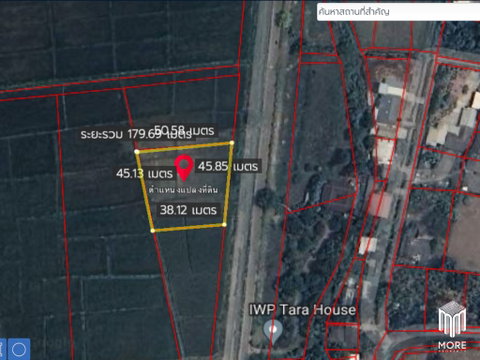Click the 50.58 เมตร top edge label
This screenshot has width=480, height=360.
(x=184, y=130)
